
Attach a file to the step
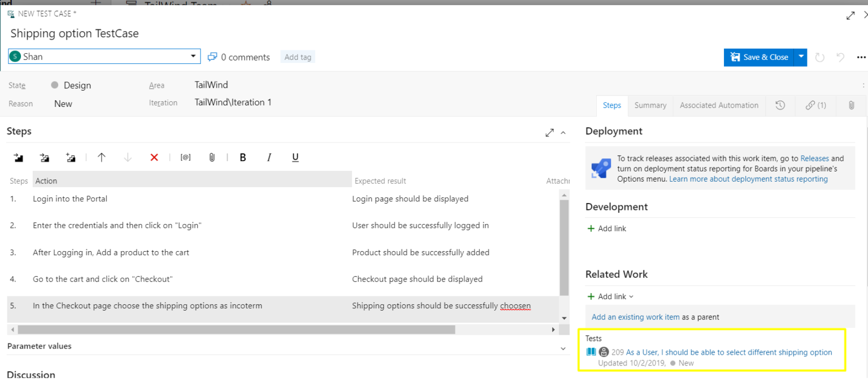[212, 157]
